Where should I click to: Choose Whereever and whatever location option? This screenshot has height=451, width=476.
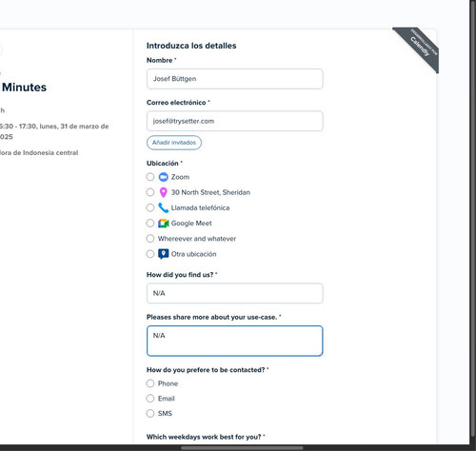150,239
